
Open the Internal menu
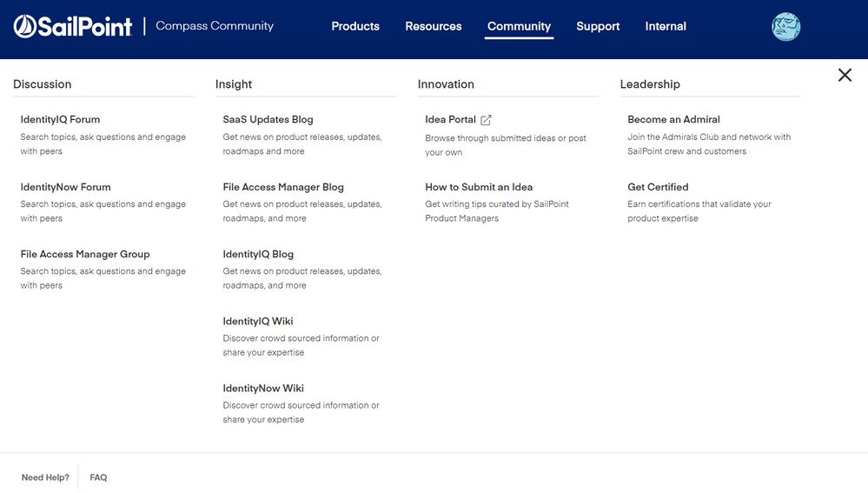666,26
